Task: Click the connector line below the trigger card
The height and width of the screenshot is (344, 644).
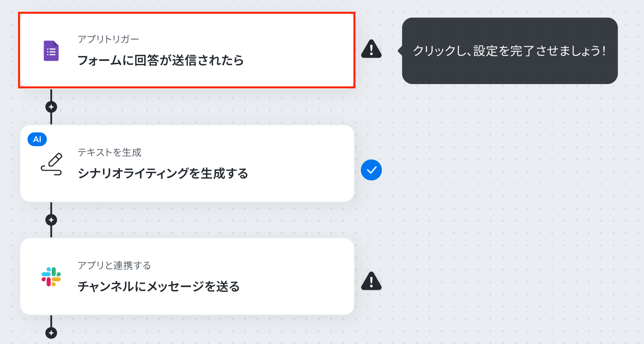Action: click(x=51, y=95)
